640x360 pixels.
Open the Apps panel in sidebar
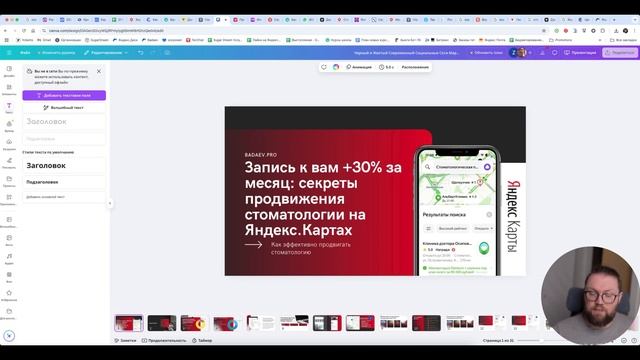[x=9, y=200]
